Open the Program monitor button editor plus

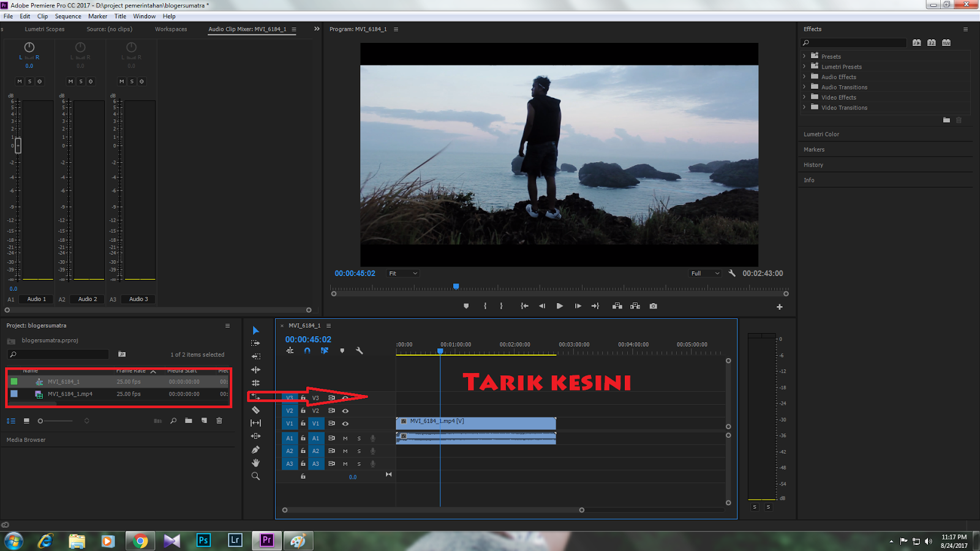[780, 307]
